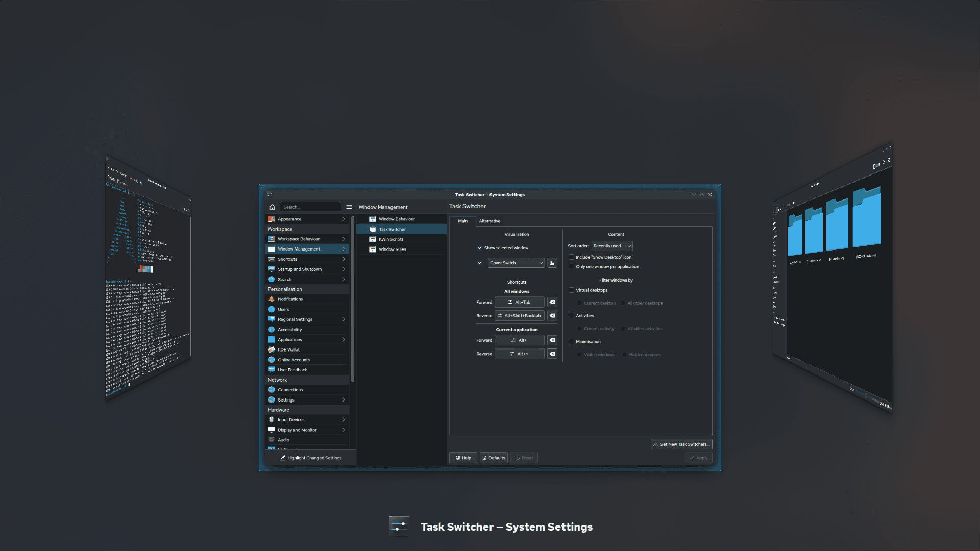Switch to the Main tab
Image resolution: width=980 pixels, height=551 pixels.
[462, 221]
